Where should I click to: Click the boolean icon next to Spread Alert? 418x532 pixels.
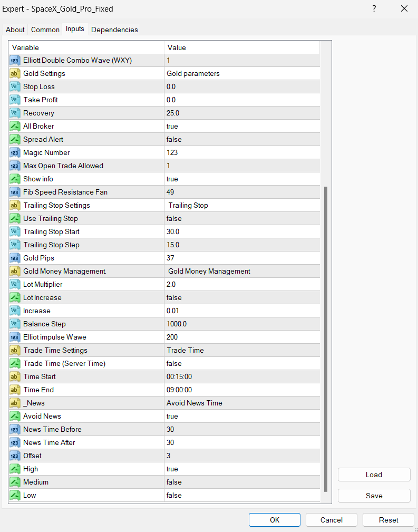click(x=15, y=139)
